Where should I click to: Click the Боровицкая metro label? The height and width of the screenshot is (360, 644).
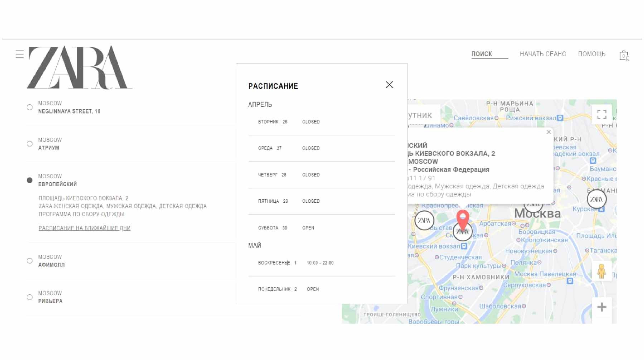537,232
